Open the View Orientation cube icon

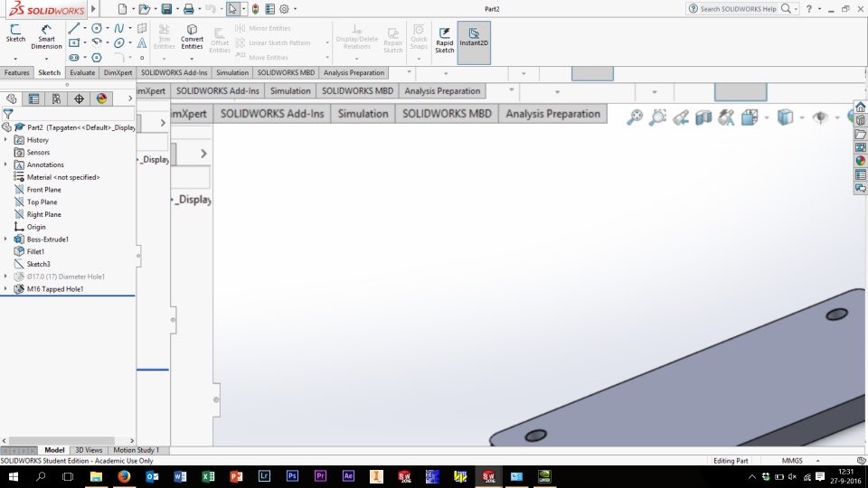pos(750,117)
